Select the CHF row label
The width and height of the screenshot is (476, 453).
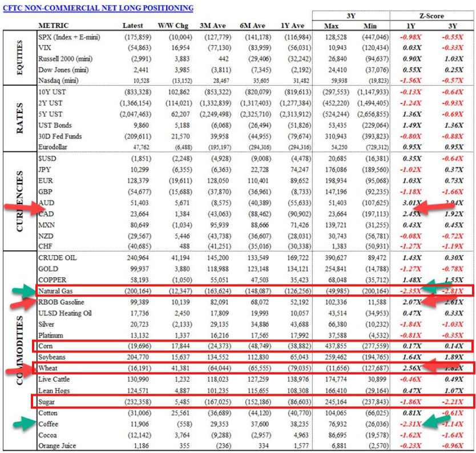[x=45, y=246]
